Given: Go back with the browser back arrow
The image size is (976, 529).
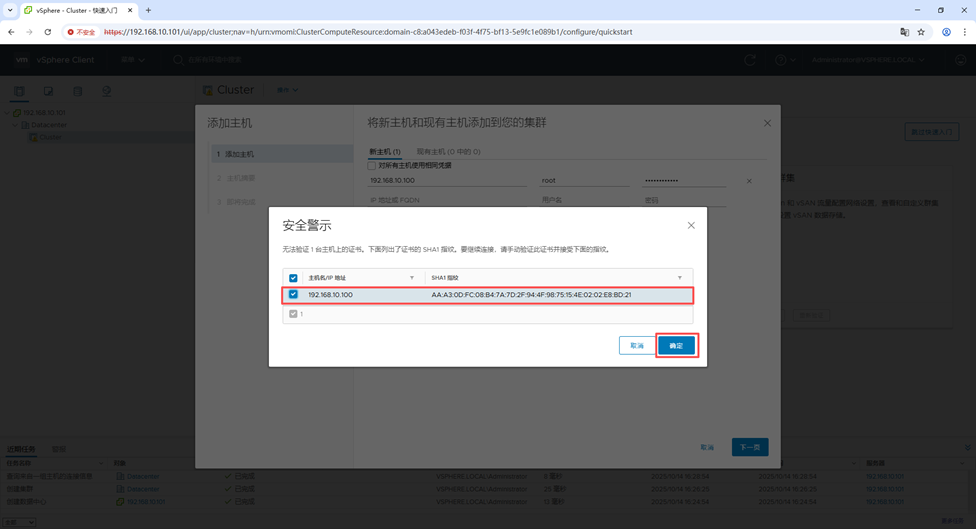Looking at the screenshot, I should 12,32.
